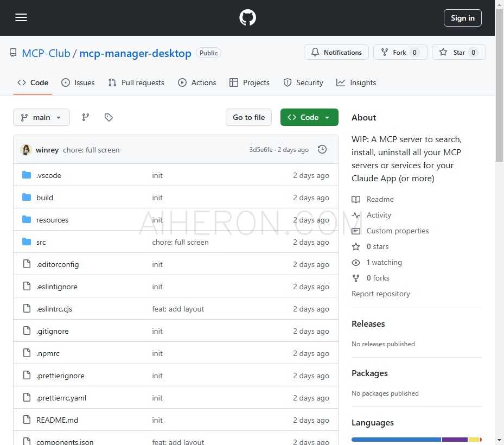Click the blue segment of languages bar

point(397,440)
